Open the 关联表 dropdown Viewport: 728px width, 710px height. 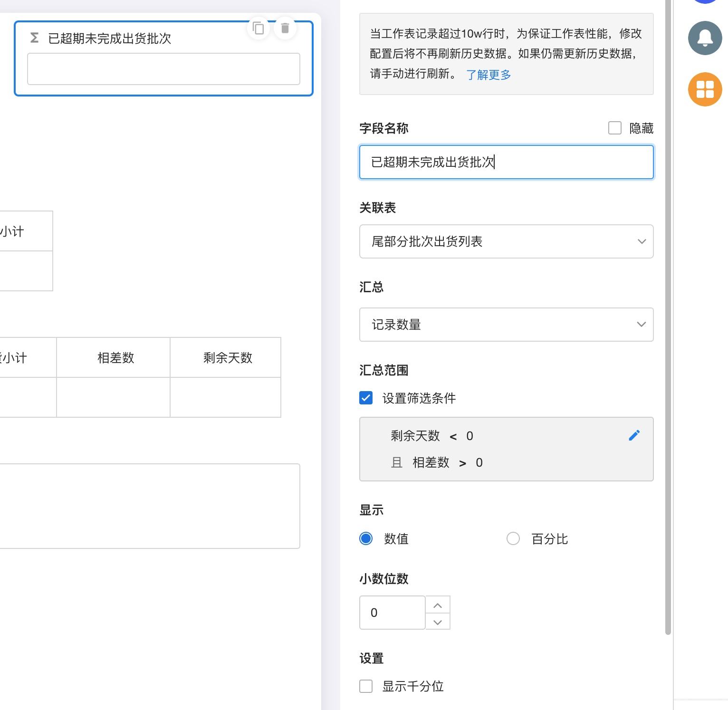506,241
